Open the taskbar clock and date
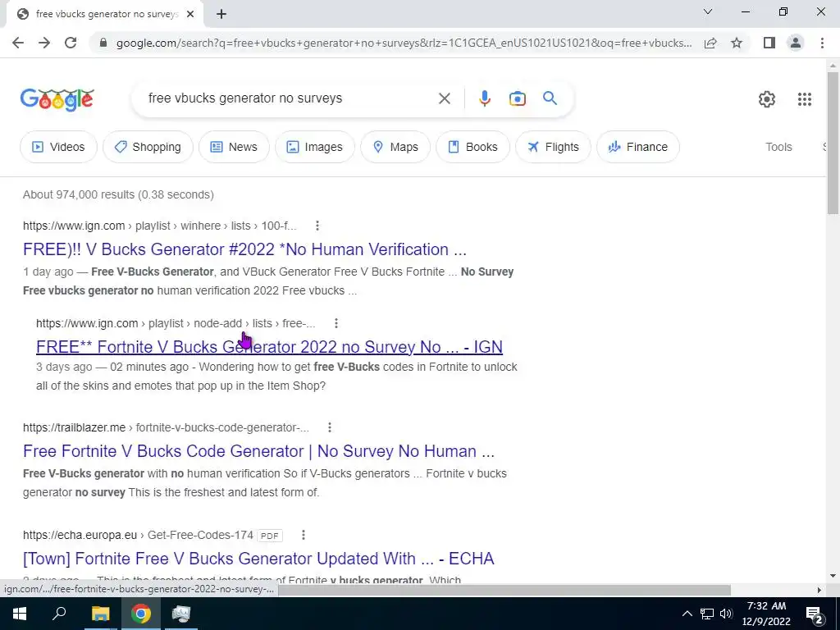This screenshot has width=840, height=630. coord(766,614)
